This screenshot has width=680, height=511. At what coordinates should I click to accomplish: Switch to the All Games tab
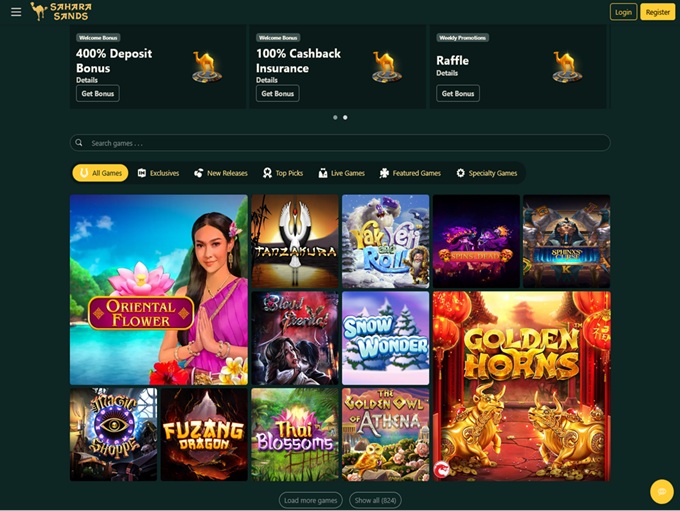point(100,173)
